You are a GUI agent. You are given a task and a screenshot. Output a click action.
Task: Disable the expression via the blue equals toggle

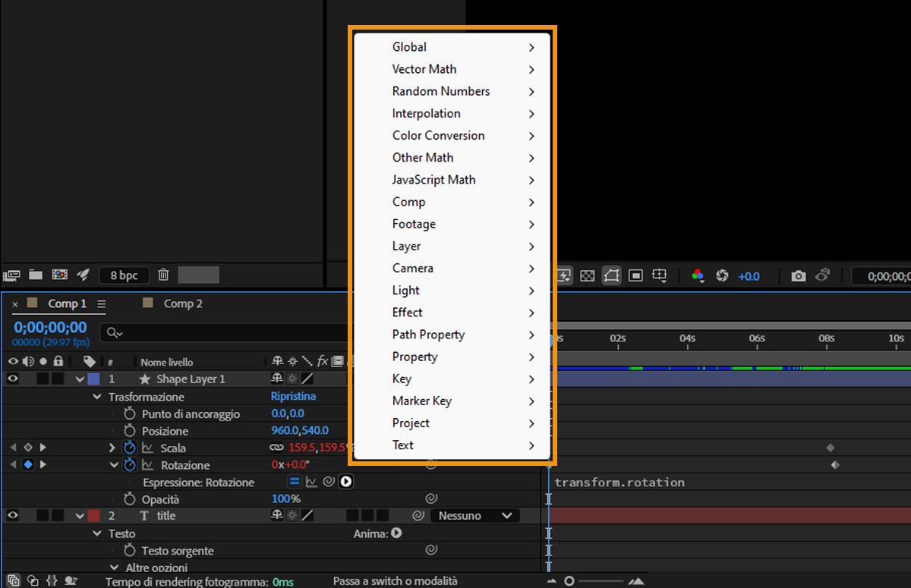(295, 481)
